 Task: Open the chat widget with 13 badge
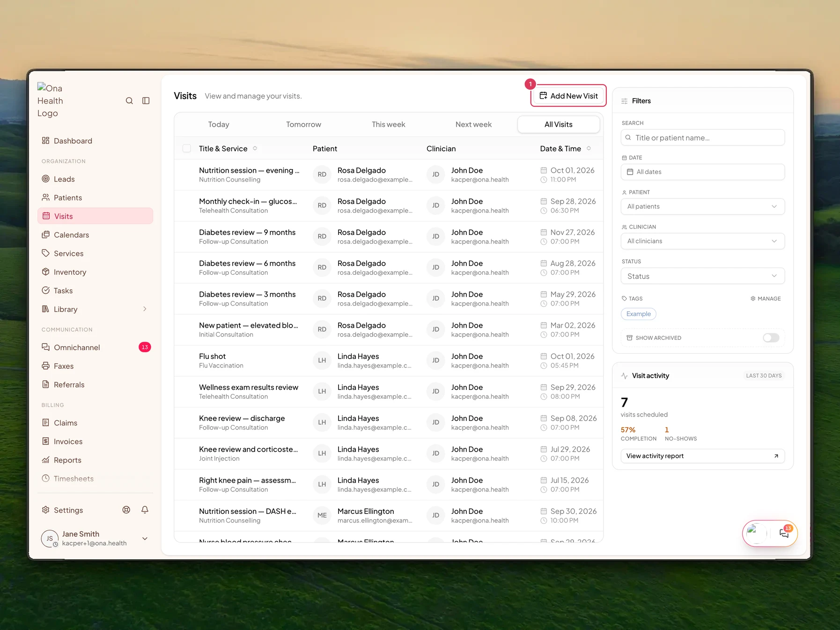click(784, 533)
